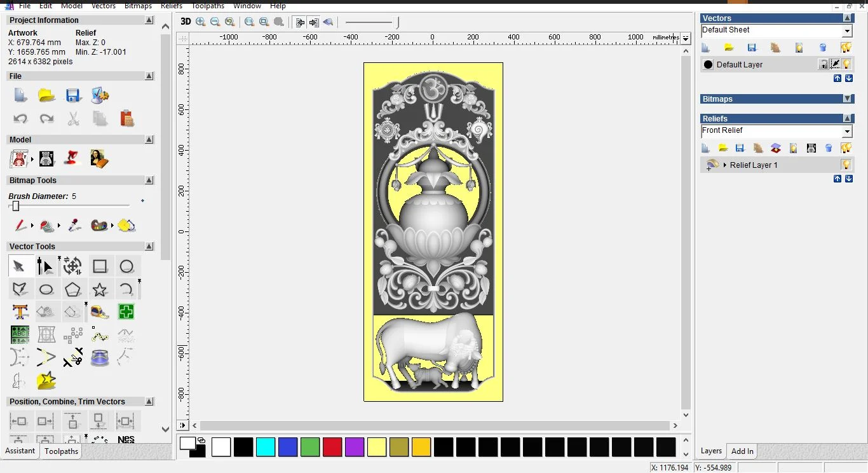The width and height of the screenshot is (868, 473).
Task: Switch to the Toolpaths tab
Action: (x=60, y=451)
